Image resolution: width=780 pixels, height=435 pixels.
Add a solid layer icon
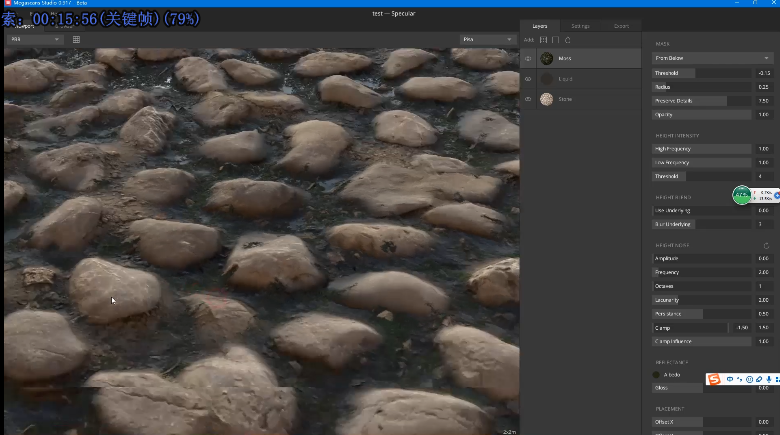click(x=556, y=40)
